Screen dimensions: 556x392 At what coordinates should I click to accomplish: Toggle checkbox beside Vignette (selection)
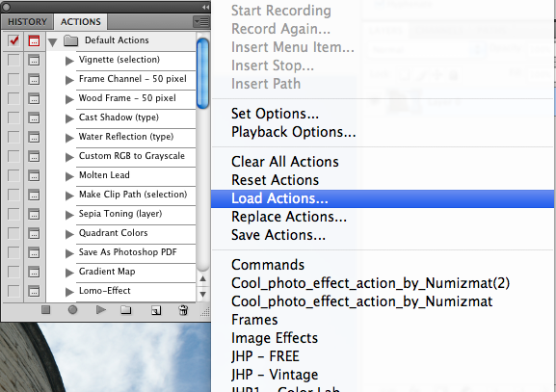point(13,61)
